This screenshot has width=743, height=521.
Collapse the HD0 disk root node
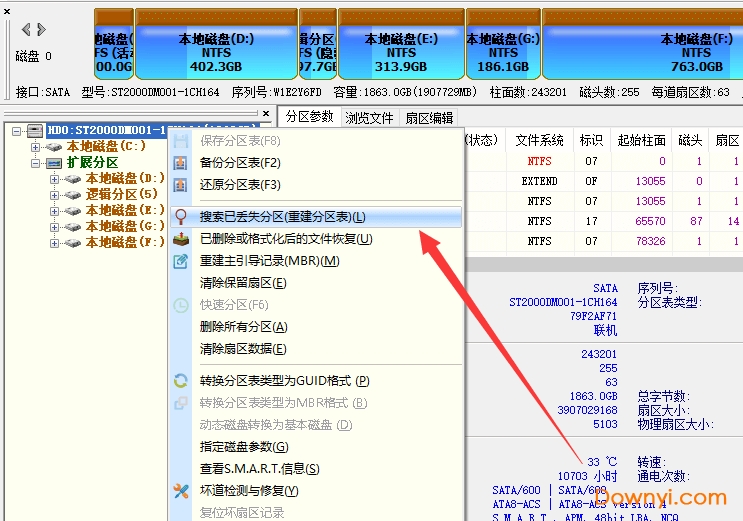pyautogui.click(x=17, y=131)
